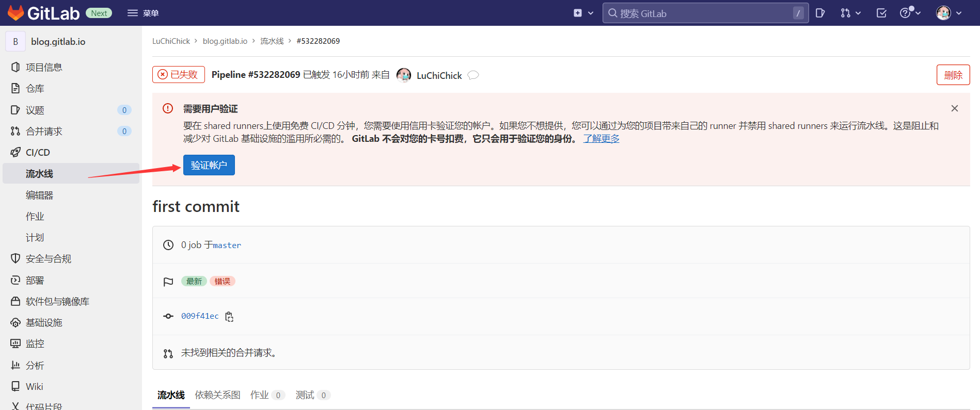Copy commit SHA with clipboard icon
The width and height of the screenshot is (980, 410).
(229, 317)
